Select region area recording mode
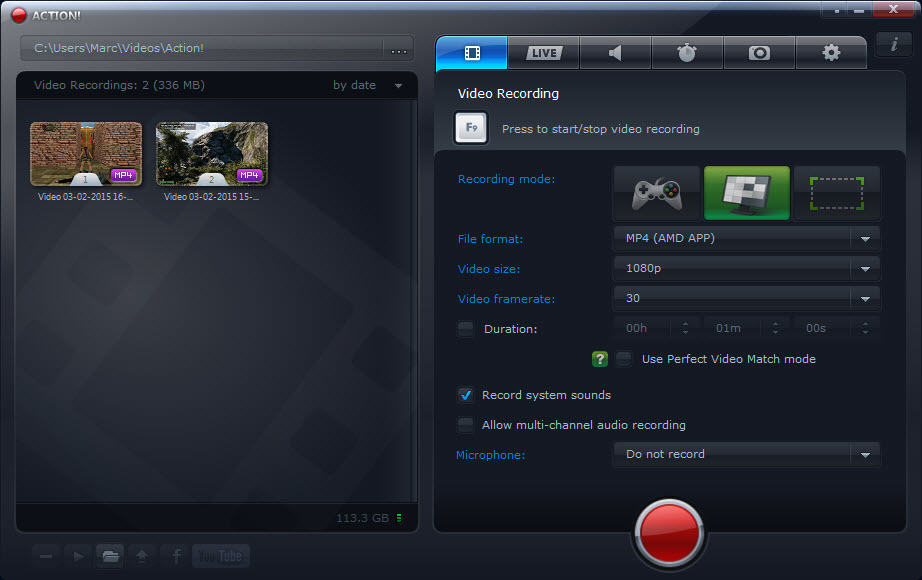Screen dimensions: 922x580 [x=837, y=193]
